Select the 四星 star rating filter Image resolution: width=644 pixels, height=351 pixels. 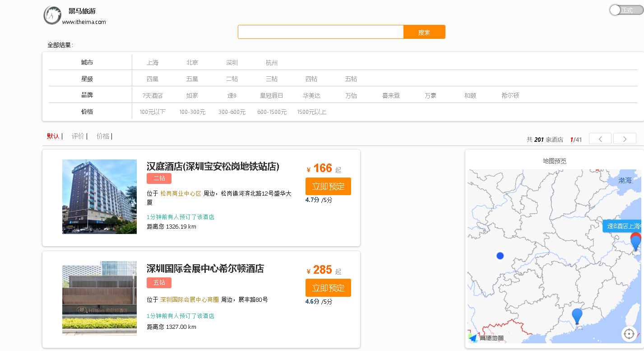pos(153,79)
